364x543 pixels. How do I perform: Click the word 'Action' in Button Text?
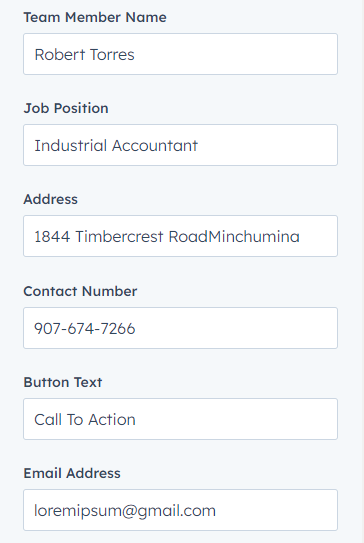[x=112, y=419]
